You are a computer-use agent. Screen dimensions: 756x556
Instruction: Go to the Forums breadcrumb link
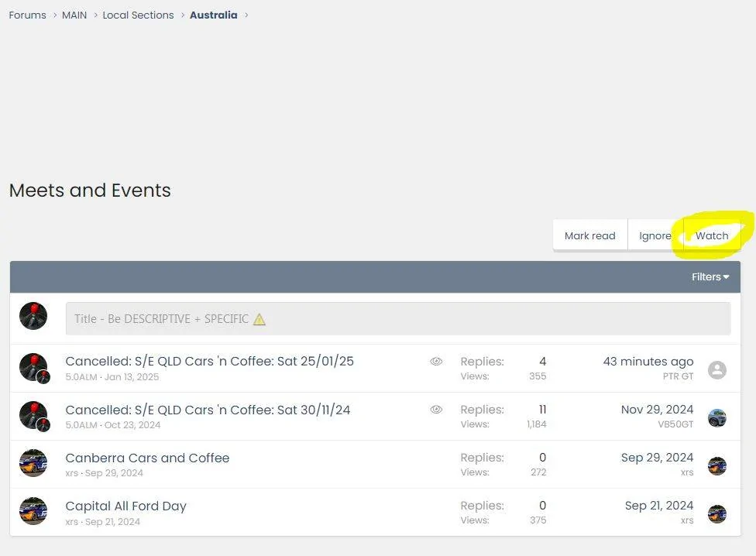[x=27, y=15]
